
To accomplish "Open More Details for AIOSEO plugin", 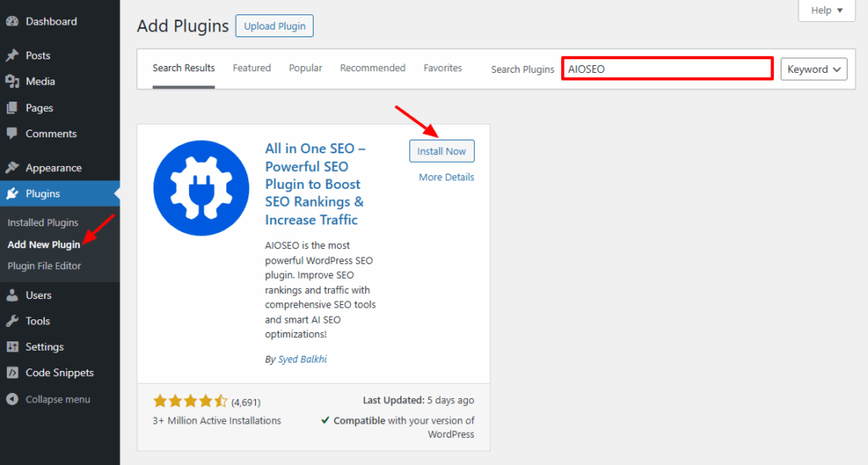I will (x=446, y=177).
